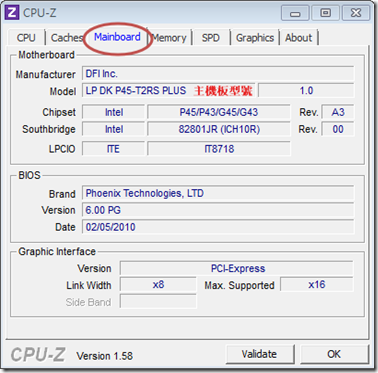This screenshot has height=373, width=378.
Task: Maximize the CPU-Z window
Action: (x=325, y=13)
